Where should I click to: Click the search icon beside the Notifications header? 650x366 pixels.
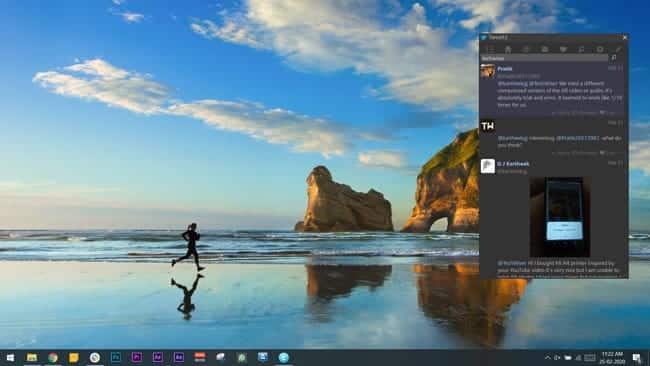[614, 58]
